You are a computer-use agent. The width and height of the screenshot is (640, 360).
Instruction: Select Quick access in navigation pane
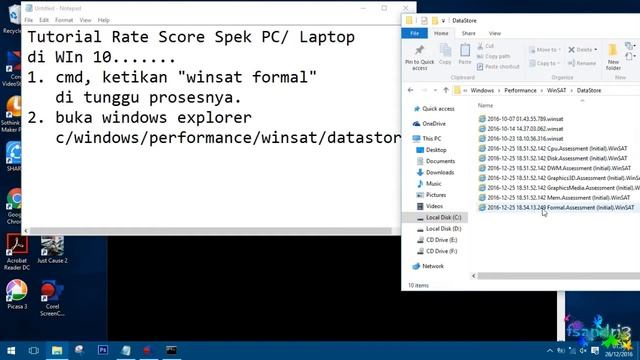(433, 109)
